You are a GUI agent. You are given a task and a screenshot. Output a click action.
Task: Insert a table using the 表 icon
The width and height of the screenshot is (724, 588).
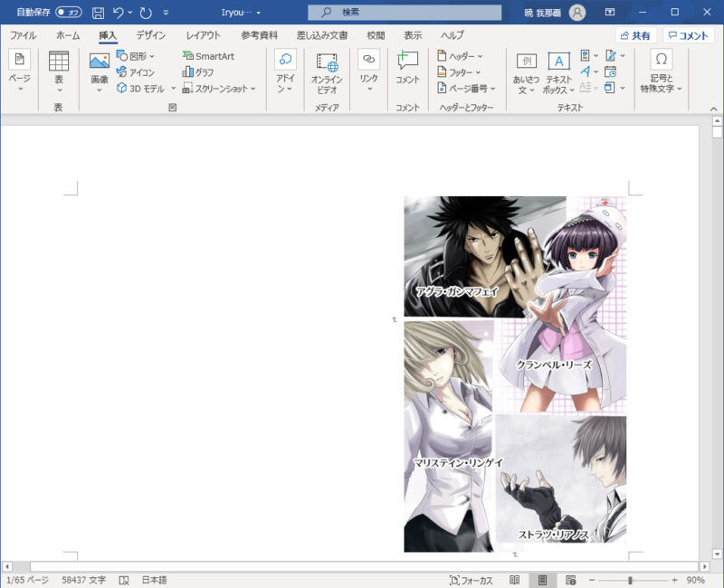point(59,71)
